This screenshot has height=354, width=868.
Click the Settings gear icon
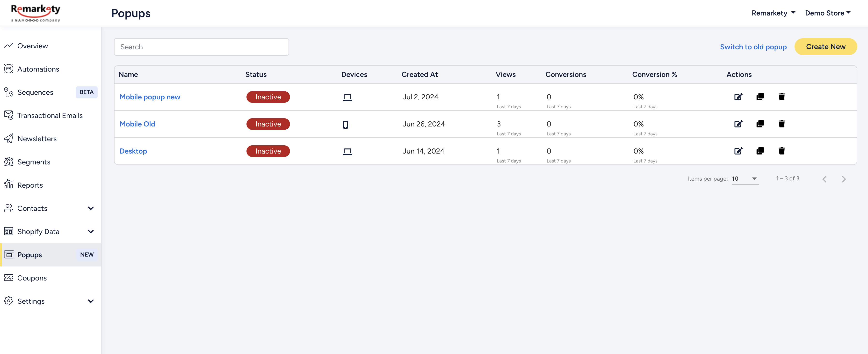(x=9, y=301)
